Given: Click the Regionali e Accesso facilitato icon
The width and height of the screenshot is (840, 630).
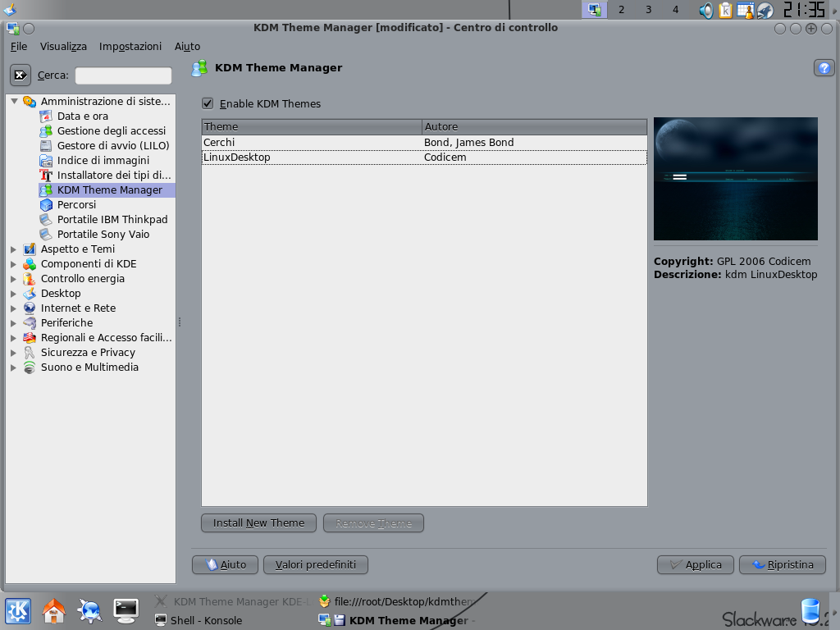Looking at the screenshot, I should pos(30,337).
